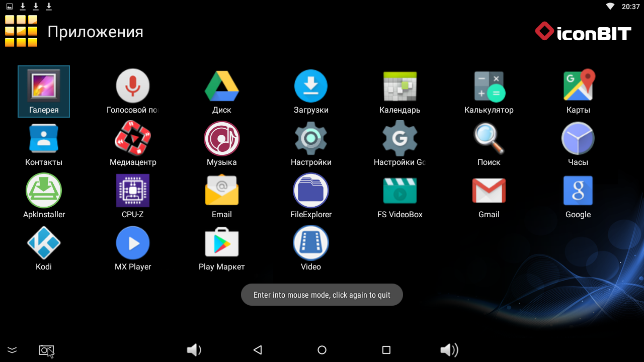Launch the Google app
This screenshot has width=644, height=362.
pyautogui.click(x=578, y=196)
